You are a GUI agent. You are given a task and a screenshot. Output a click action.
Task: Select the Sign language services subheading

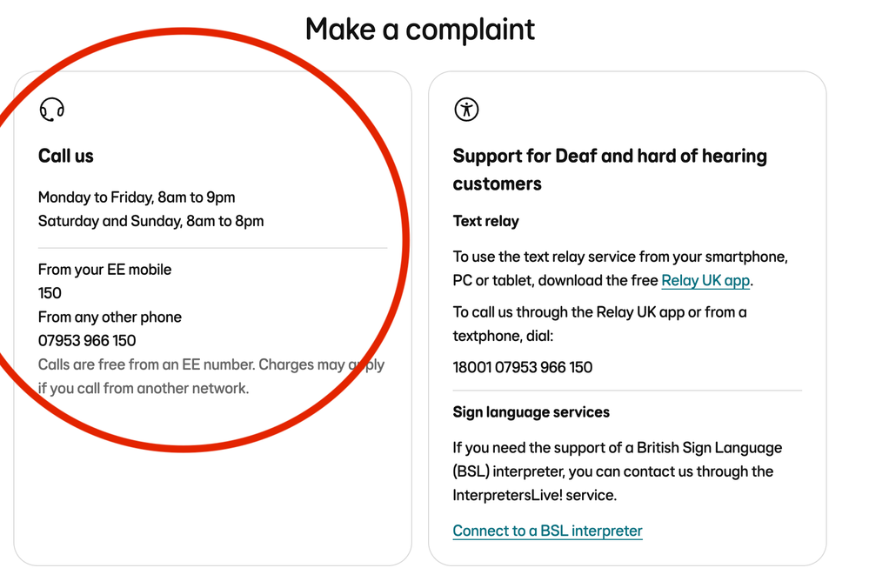click(x=531, y=411)
